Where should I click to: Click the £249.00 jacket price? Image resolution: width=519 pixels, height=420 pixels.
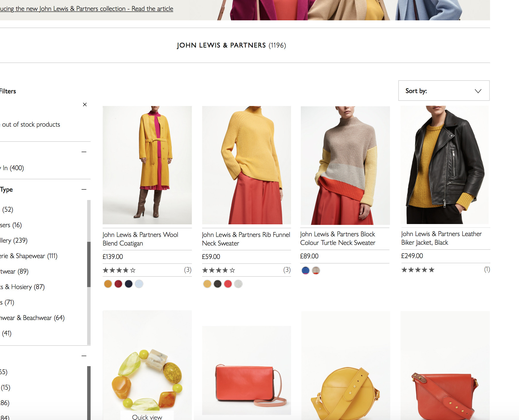(412, 256)
